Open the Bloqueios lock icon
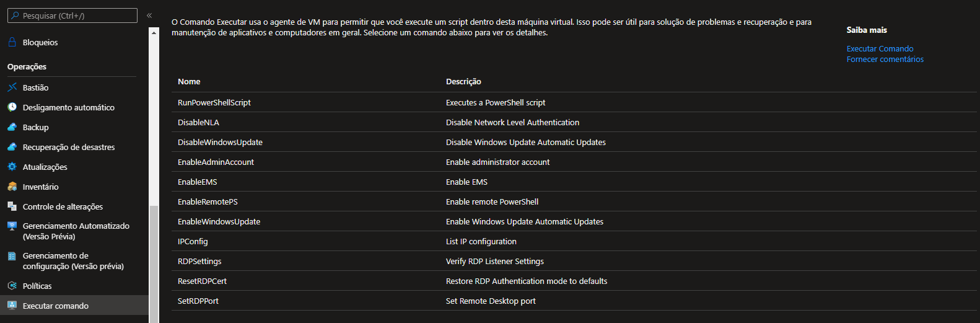The width and height of the screenshot is (980, 323). [x=12, y=42]
